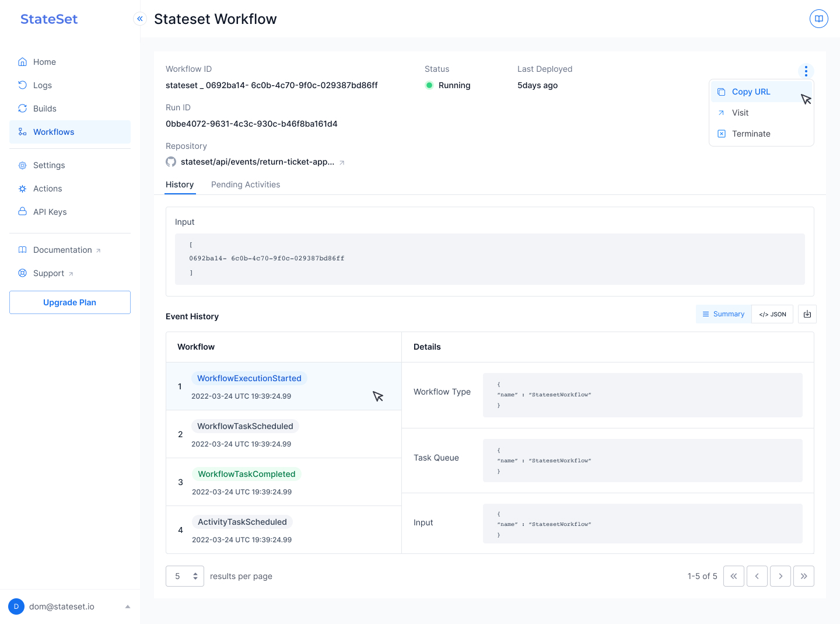840x624 pixels.
Task: Click the X-box icon next to Terminate
Action: pos(722,134)
